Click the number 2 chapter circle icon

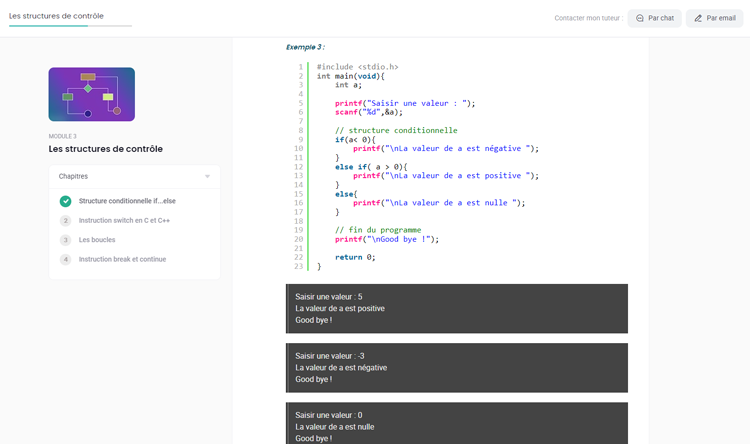pos(66,221)
